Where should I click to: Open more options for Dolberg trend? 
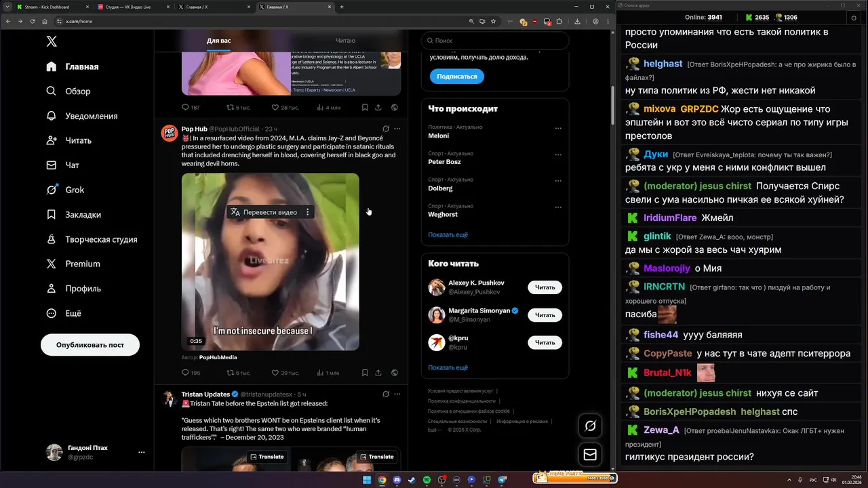[x=558, y=181]
